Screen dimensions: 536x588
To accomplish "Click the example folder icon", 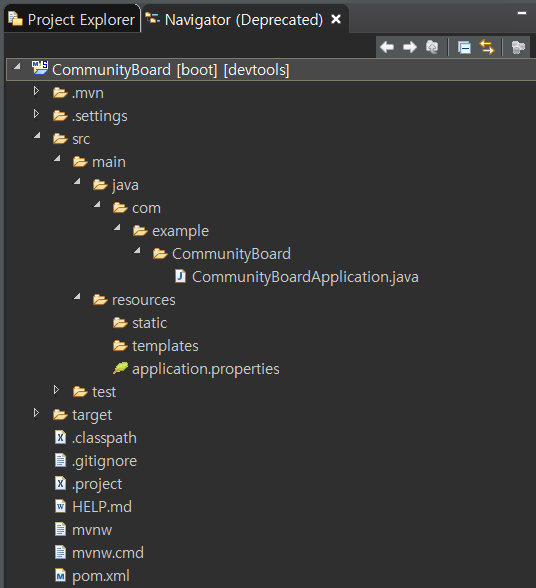I will pos(140,231).
